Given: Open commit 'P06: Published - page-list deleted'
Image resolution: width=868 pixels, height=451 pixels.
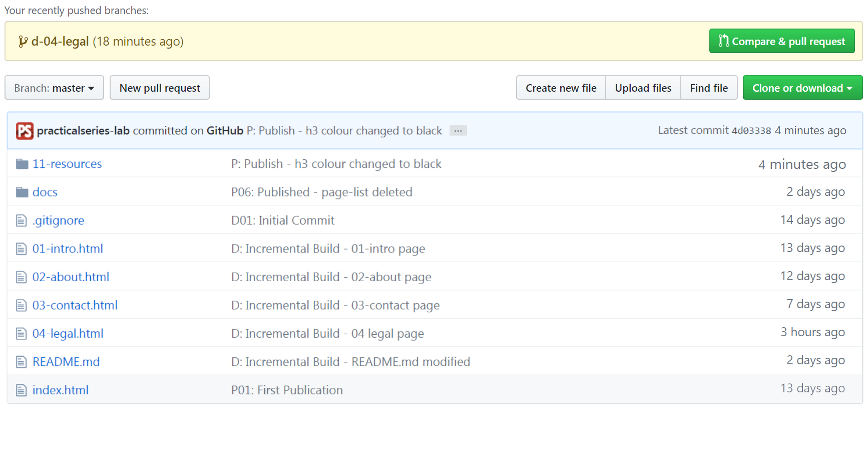Looking at the screenshot, I should [x=322, y=192].
